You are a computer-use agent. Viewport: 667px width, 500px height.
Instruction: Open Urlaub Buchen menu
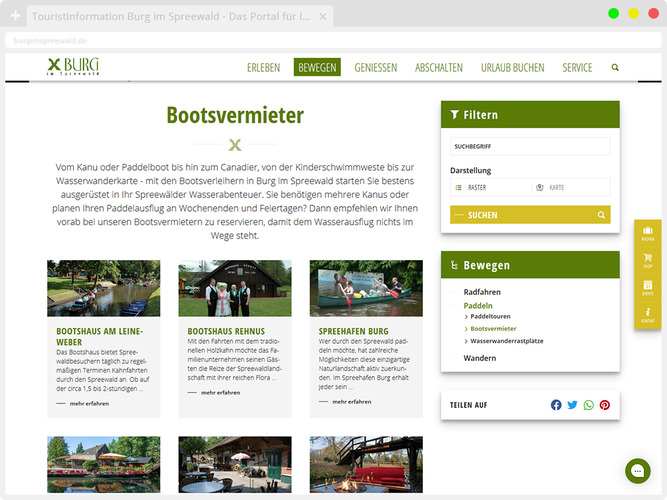[512, 68]
